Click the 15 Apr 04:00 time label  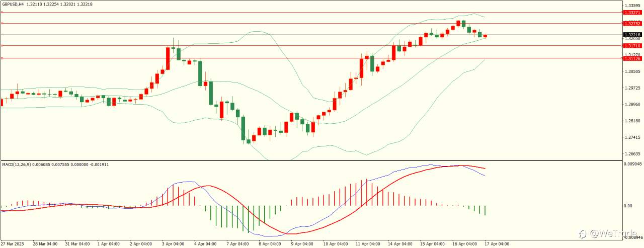pos(432,244)
